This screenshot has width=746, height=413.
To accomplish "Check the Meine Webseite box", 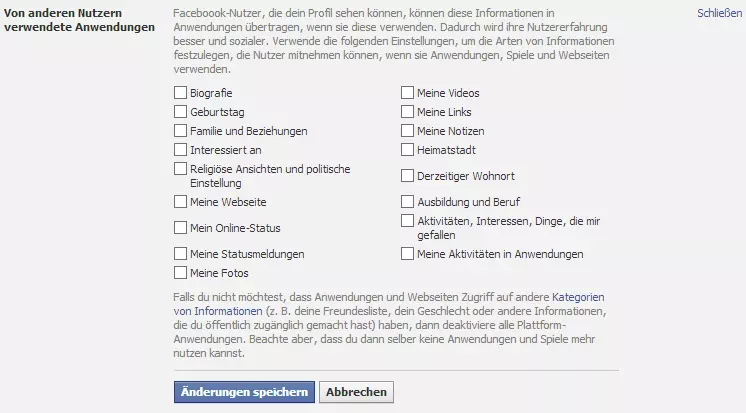I will 180,202.
